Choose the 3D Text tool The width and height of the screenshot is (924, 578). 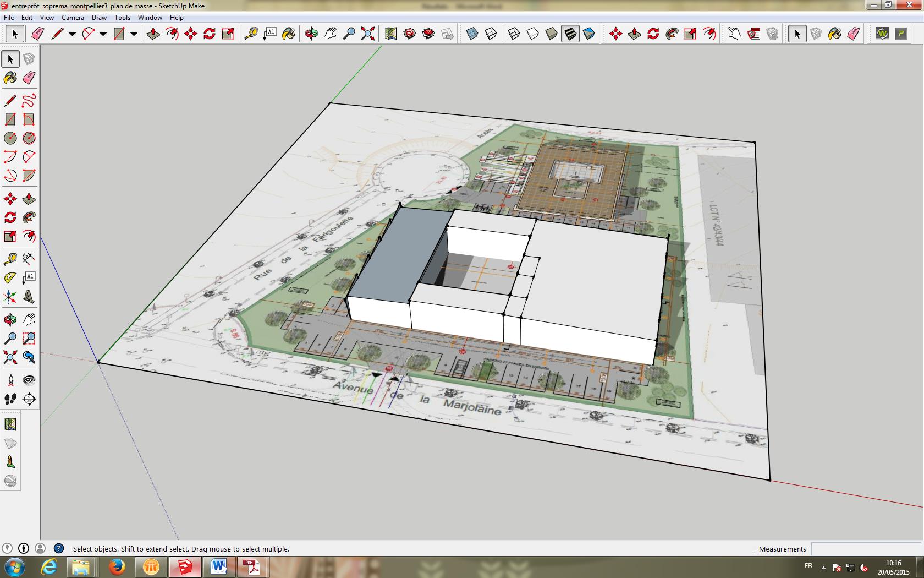point(29,298)
